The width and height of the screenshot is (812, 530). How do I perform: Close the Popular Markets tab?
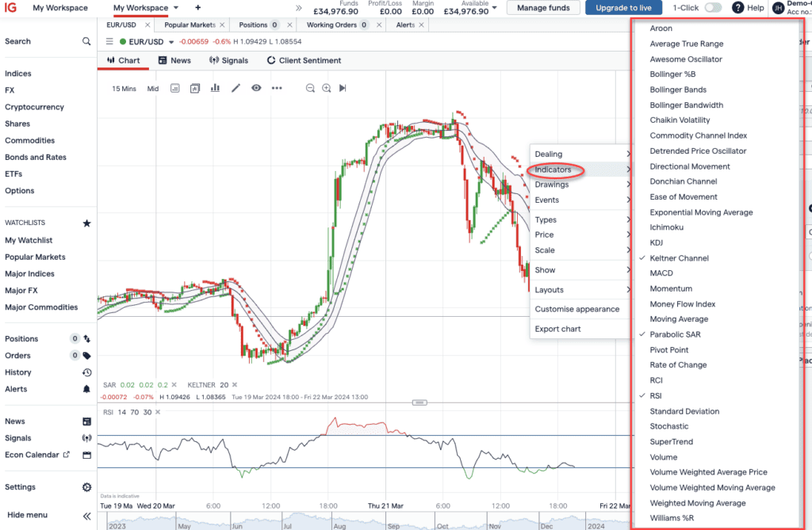[222, 25]
